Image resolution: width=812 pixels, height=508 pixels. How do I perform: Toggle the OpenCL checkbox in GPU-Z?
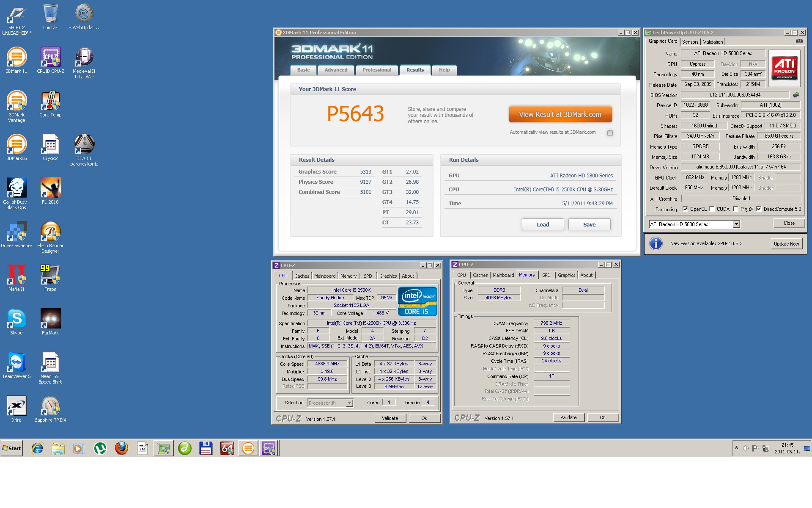(x=685, y=209)
